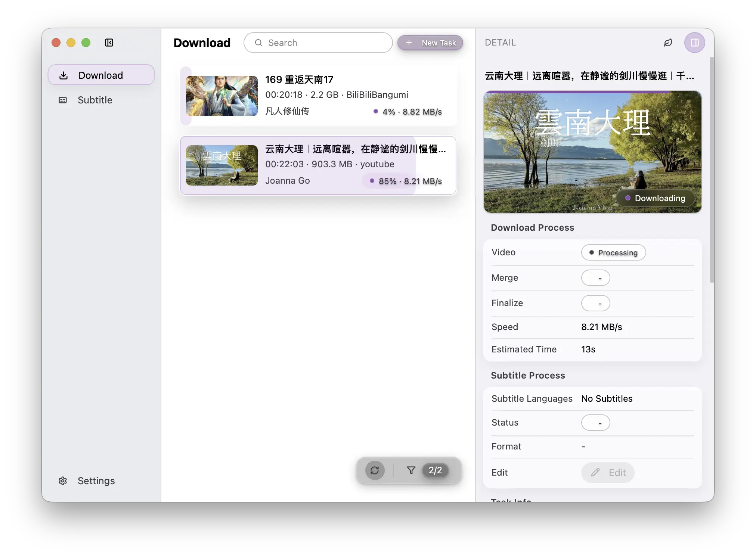Viewport: 756px width, 557px height.
Task: Select the Download menu item in sidebar
Action: pos(100,75)
